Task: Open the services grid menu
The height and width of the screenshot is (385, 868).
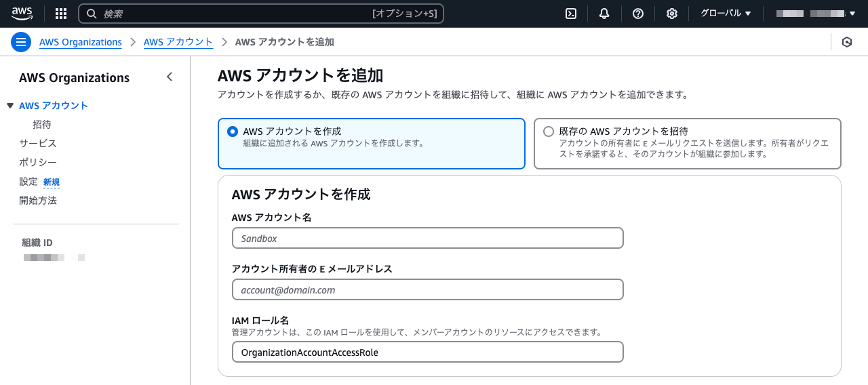Action: click(61, 14)
